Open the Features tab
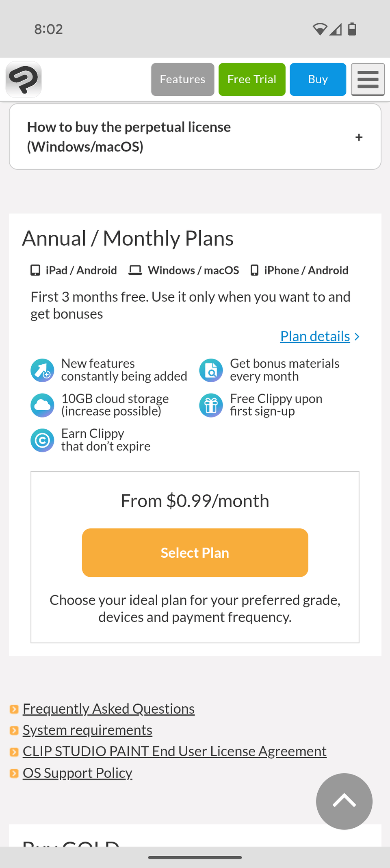The width and height of the screenshot is (390, 868). (182, 80)
